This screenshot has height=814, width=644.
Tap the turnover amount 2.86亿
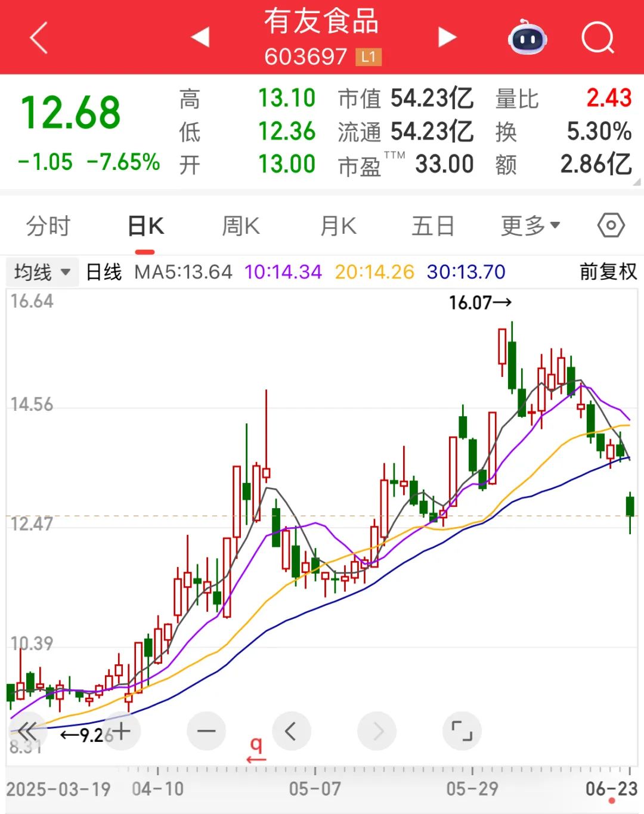coord(596,164)
